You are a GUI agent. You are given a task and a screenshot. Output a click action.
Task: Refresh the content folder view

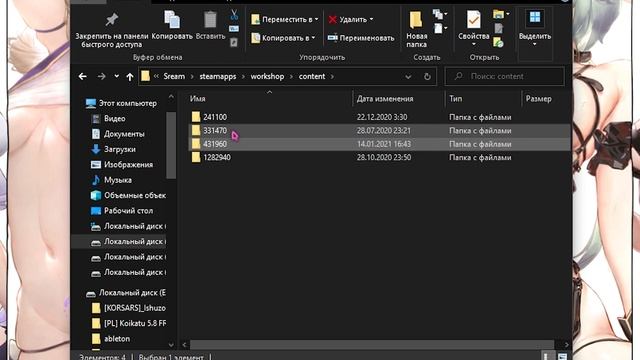[x=427, y=76]
